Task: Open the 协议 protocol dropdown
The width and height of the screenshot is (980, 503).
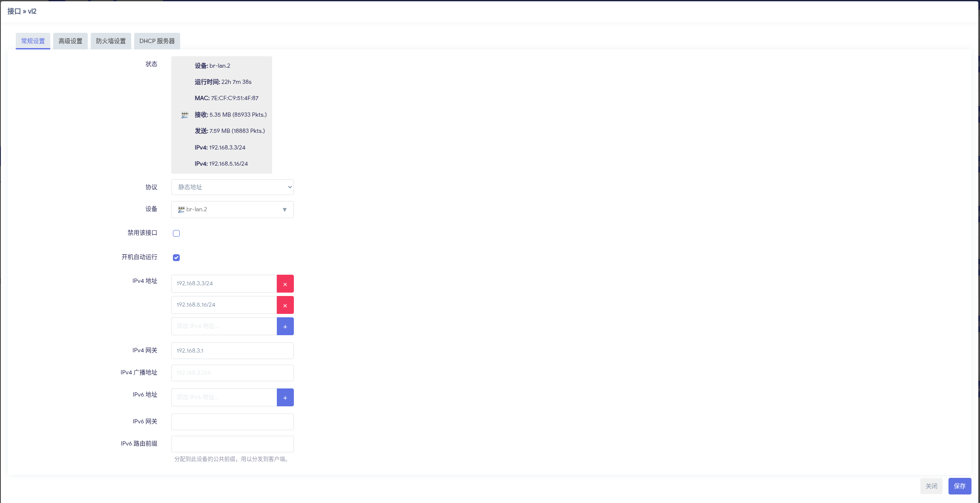Action: [232, 187]
